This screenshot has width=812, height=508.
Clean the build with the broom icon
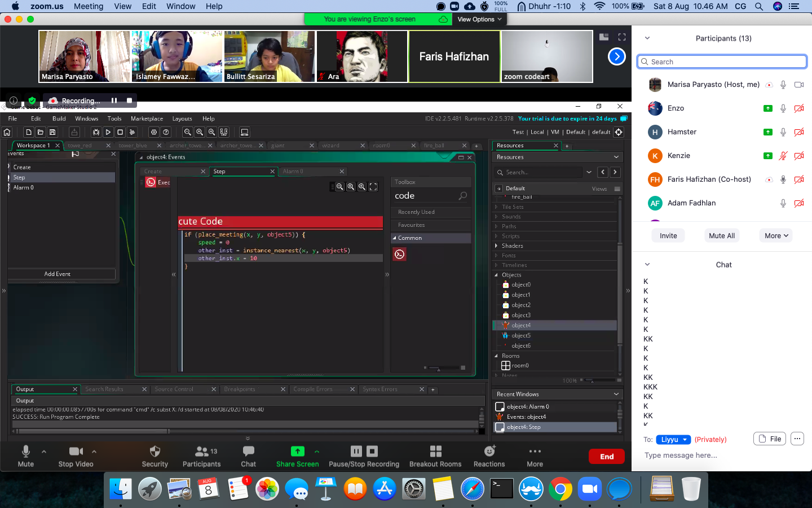tap(132, 132)
